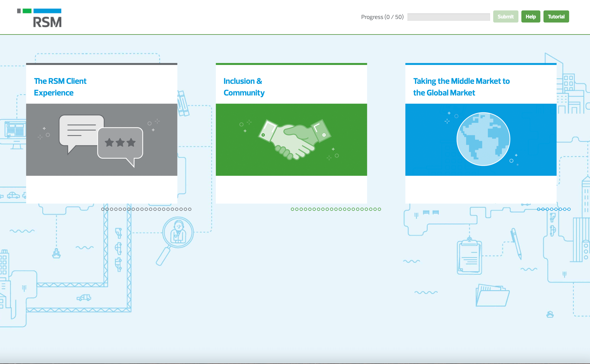Click the magnifying glass person icon
The height and width of the screenshot is (364, 590).
click(178, 233)
